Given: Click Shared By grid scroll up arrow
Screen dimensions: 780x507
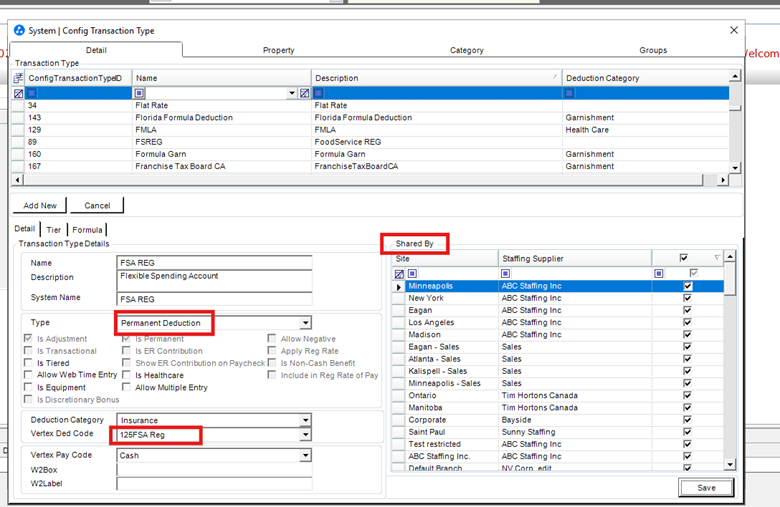Looking at the screenshot, I should click(x=730, y=257).
